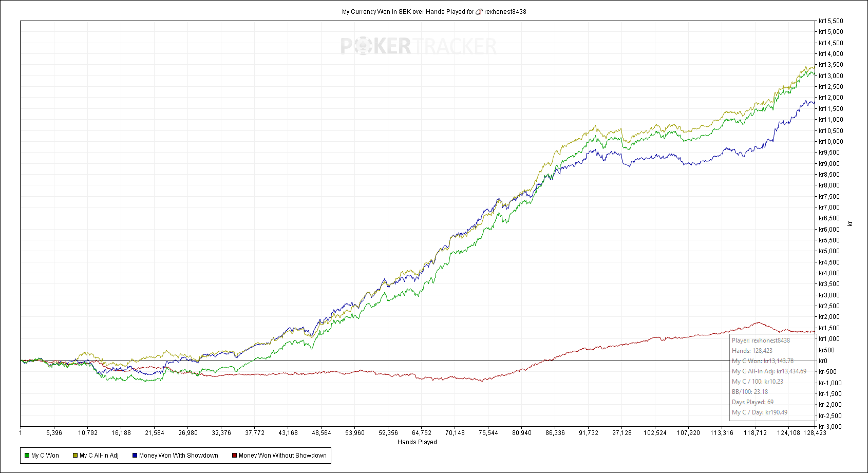Select the My C Won legend label
The height and width of the screenshot is (473, 868).
click(x=45, y=456)
